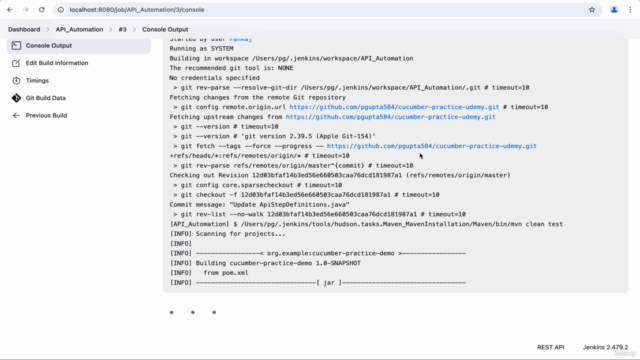640x360 pixels.
Task: Click the Jenkins 2.479.2 version label
Action: pyautogui.click(x=605, y=347)
